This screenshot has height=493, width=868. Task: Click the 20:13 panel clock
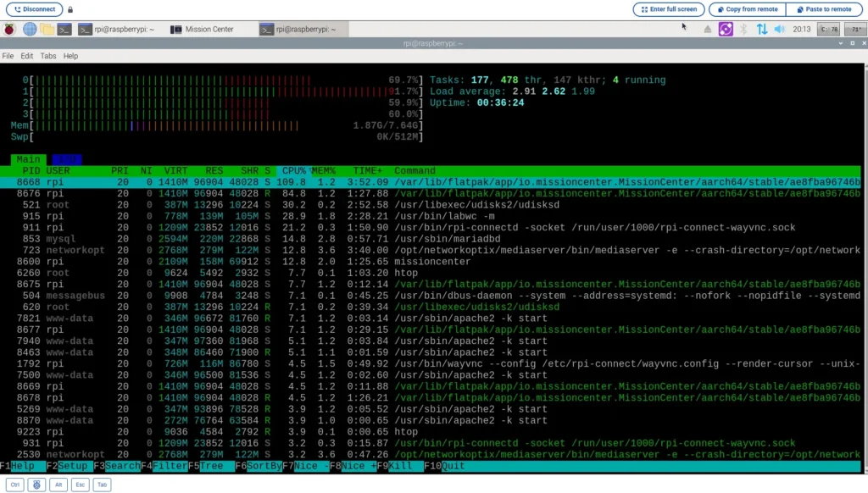[802, 30]
